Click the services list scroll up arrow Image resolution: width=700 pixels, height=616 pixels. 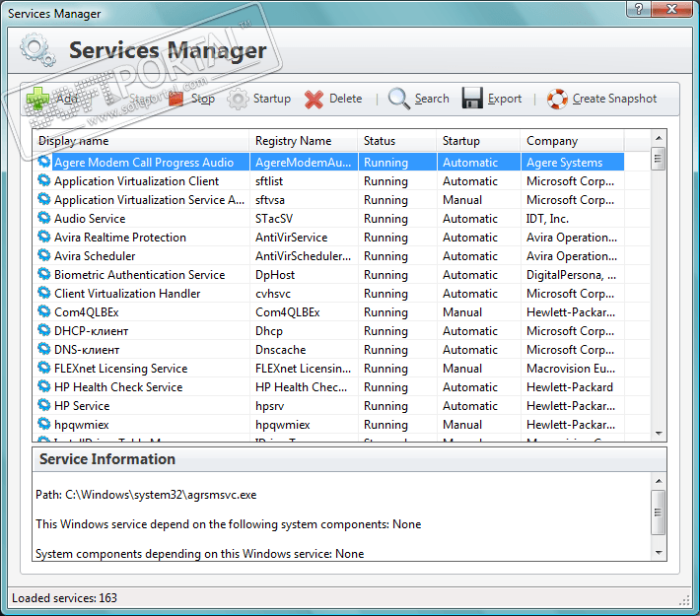[658, 137]
